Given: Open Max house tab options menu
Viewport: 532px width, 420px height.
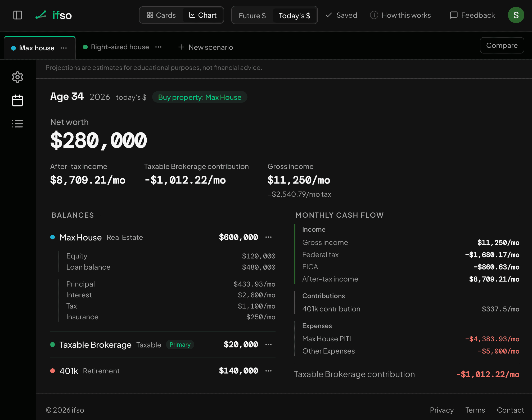Looking at the screenshot, I should tap(64, 48).
